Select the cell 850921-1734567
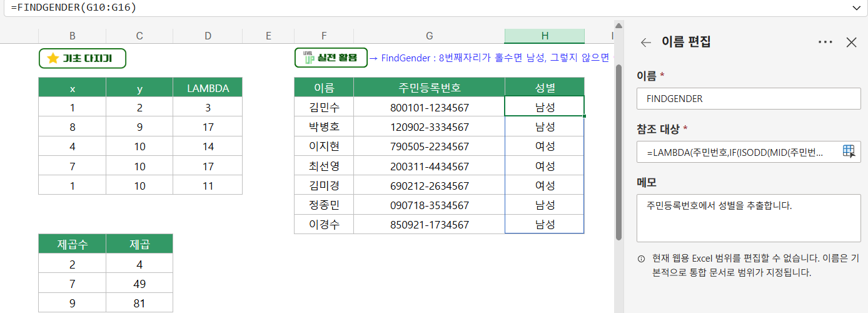This screenshot has height=313, width=868. click(429, 224)
